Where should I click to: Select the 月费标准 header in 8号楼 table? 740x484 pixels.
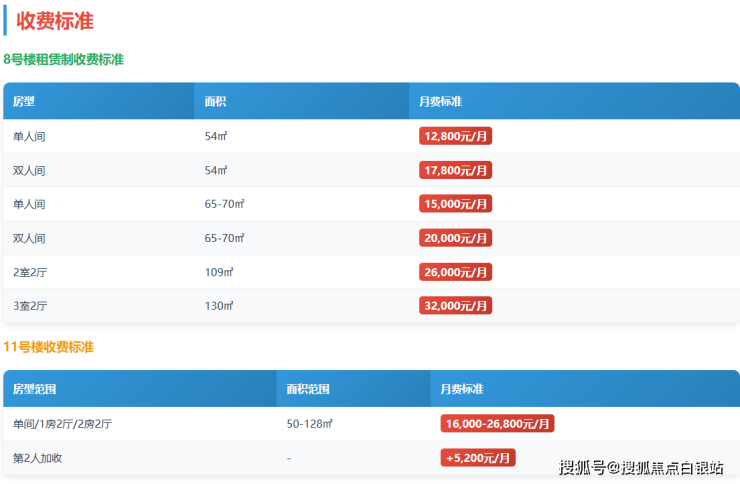[x=440, y=102]
